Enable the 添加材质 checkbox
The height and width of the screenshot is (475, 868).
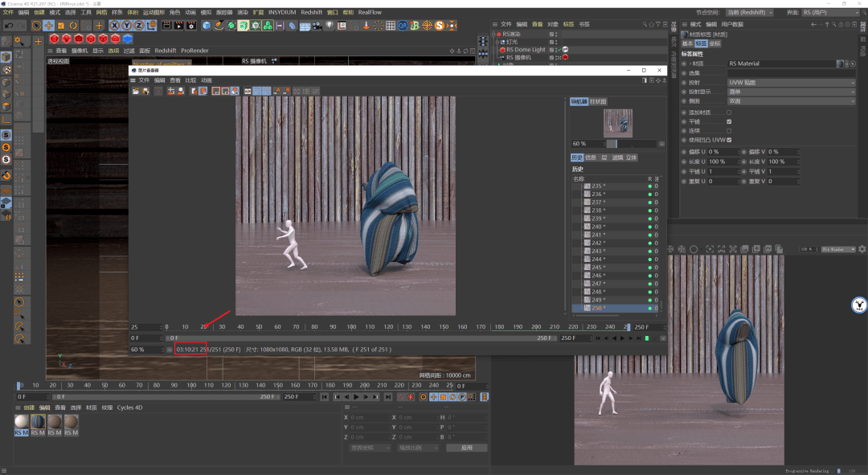729,113
